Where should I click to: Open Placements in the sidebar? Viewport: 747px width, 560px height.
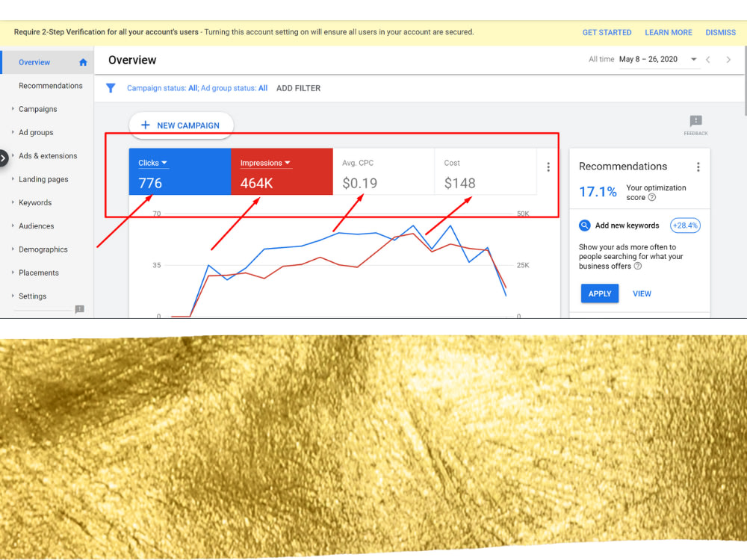(x=39, y=273)
